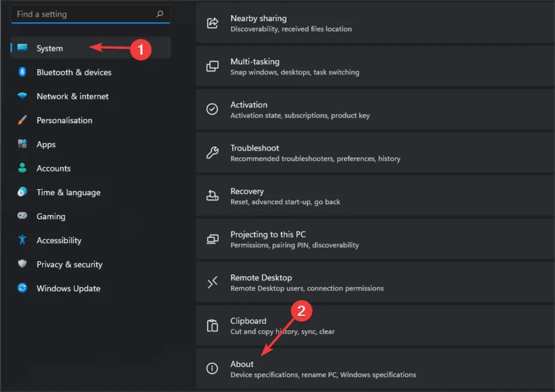Click the Bluetooth & devices icon
Screen dimensions: 555x392
22,72
